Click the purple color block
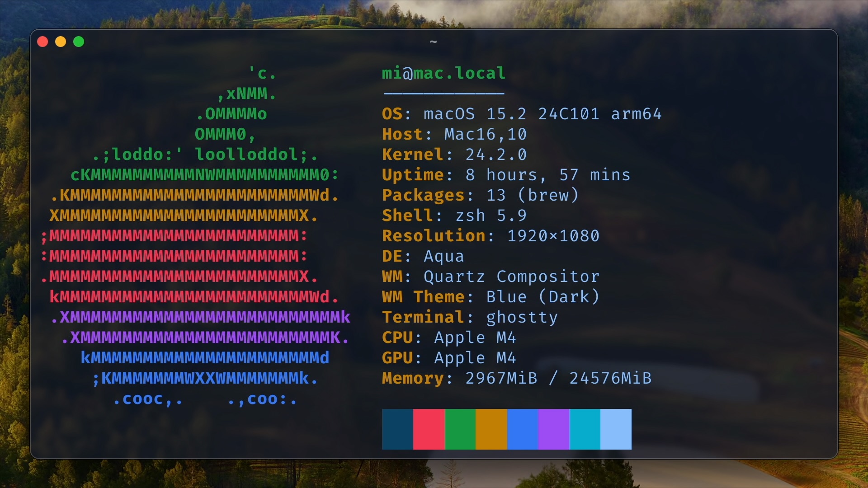Image resolution: width=868 pixels, height=488 pixels. (x=553, y=429)
